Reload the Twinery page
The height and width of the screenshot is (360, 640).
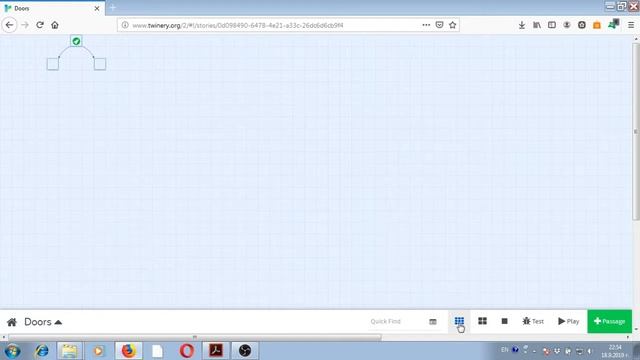(x=40, y=25)
